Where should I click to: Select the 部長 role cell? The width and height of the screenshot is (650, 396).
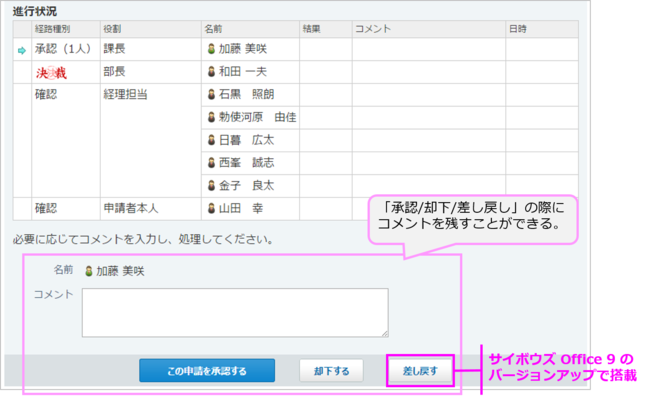(x=150, y=72)
